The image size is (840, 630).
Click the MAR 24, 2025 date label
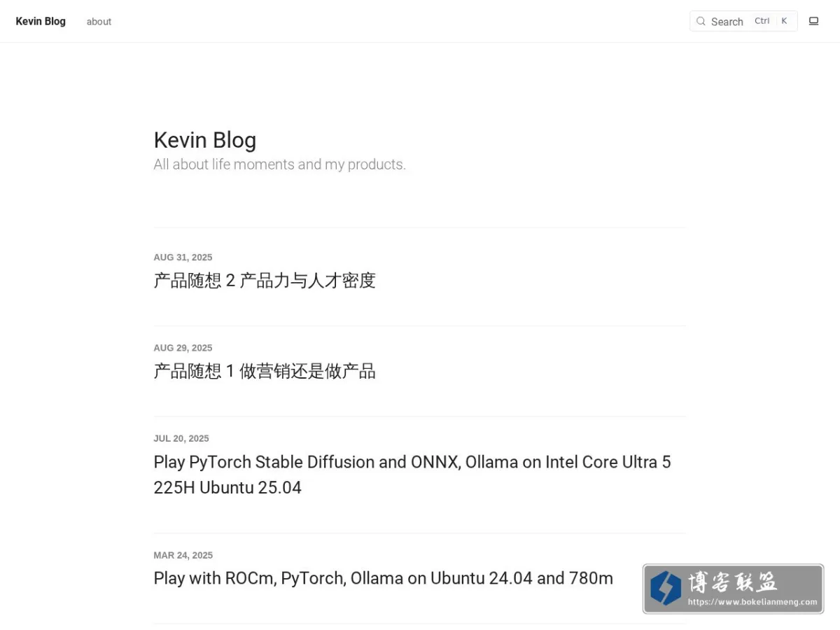[x=183, y=555]
